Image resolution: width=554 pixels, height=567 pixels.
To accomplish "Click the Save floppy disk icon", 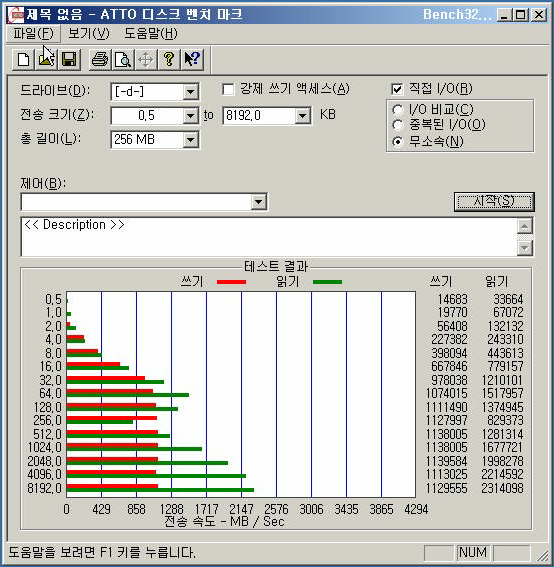I will (69, 60).
